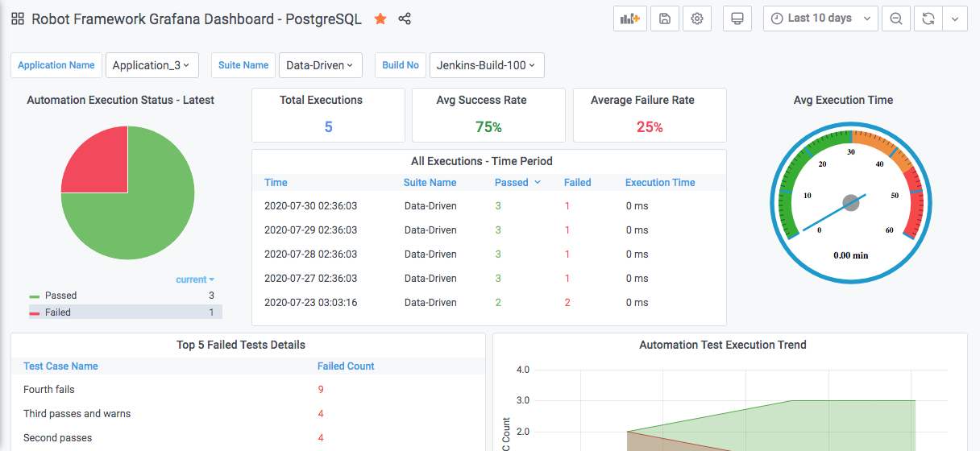Click the dashboard grid icon beside title
Image resolution: width=980 pixels, height=451 pixels.
(x=18, y=19)
